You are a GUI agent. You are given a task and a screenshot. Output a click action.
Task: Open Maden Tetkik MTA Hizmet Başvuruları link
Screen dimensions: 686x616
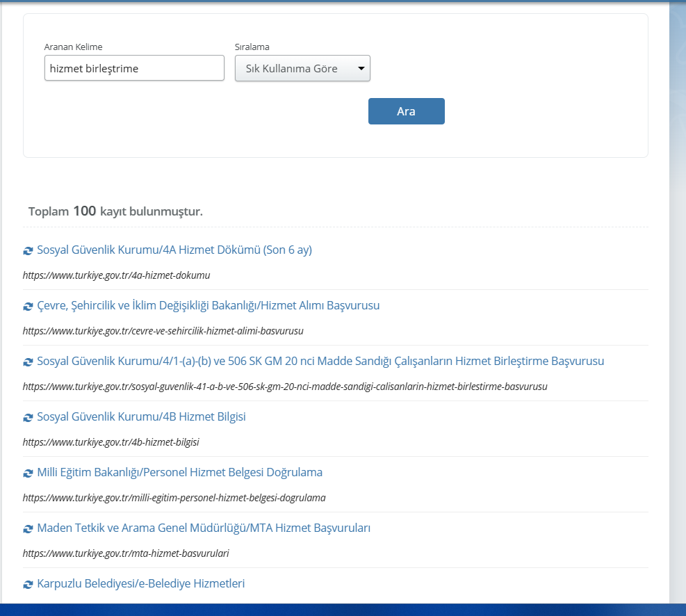[x=204, y=528]
